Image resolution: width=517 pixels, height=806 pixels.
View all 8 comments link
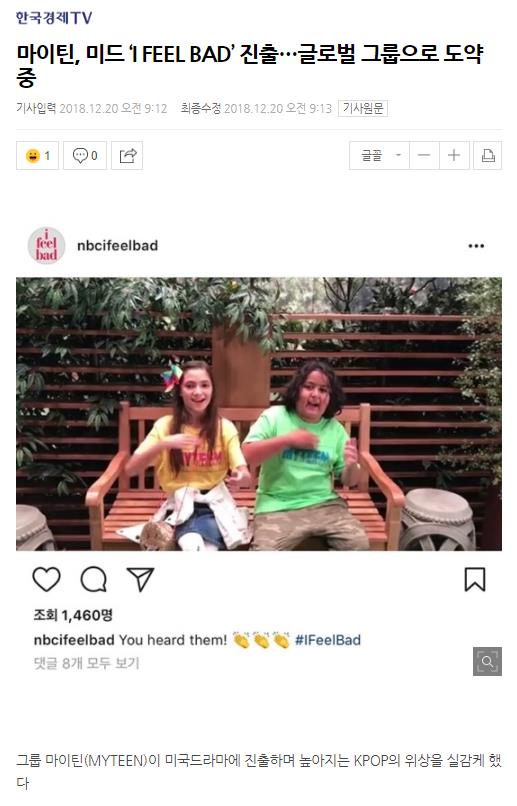click(86, 663)
